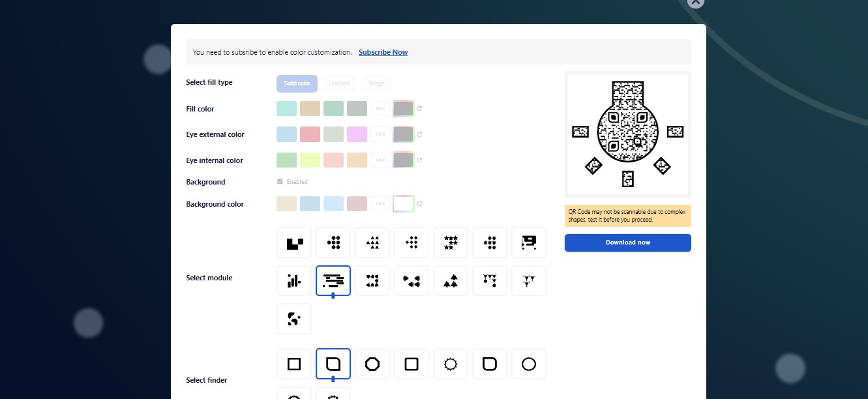Pick the tan Fill color swatch

point(310,109)
